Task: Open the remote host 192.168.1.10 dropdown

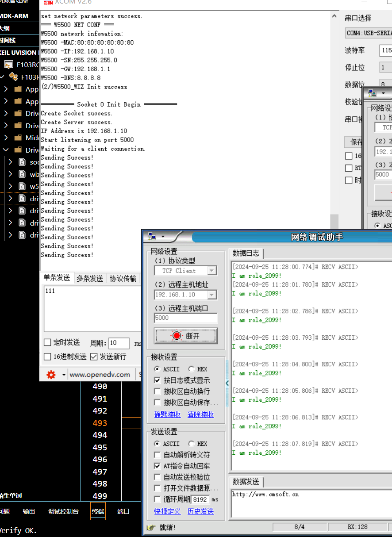Action: [212, 295]
